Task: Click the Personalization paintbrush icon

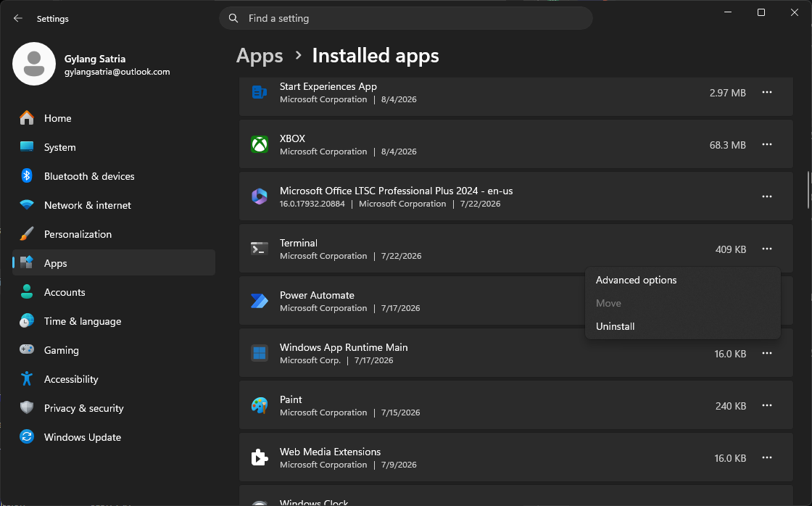Action: (x=27, y=234)
